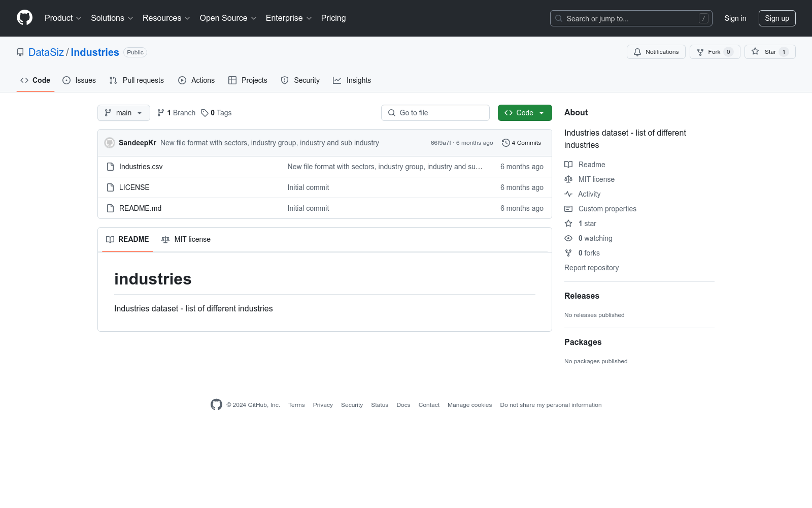Open the Status footer link
The width and height of the screenshot is (812, 508).
pyautogui.click(x=380, y=405)
